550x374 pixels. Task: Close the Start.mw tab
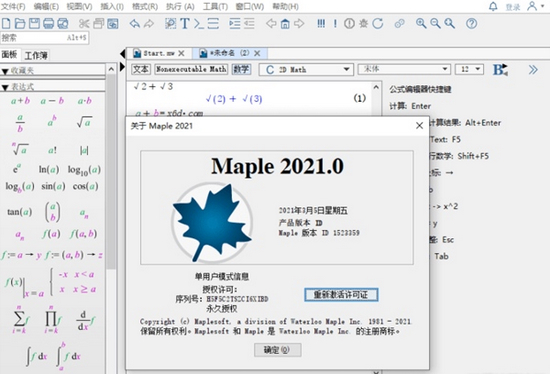181,53
